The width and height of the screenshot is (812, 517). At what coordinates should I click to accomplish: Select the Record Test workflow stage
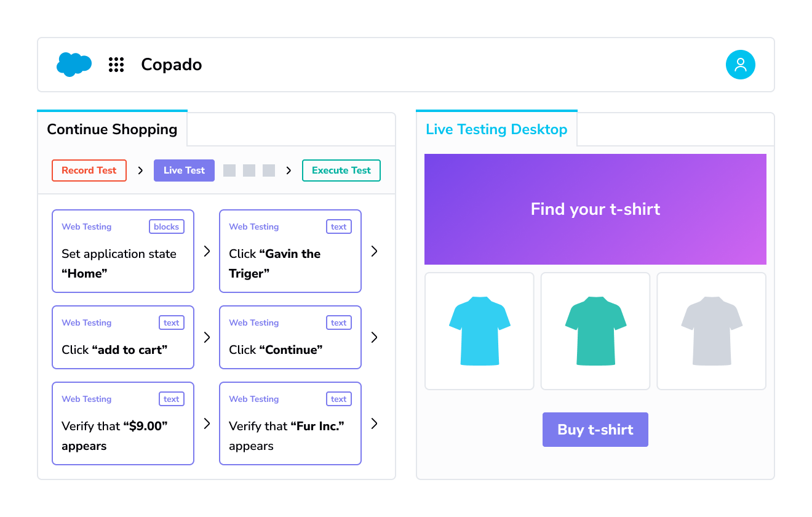89,170
